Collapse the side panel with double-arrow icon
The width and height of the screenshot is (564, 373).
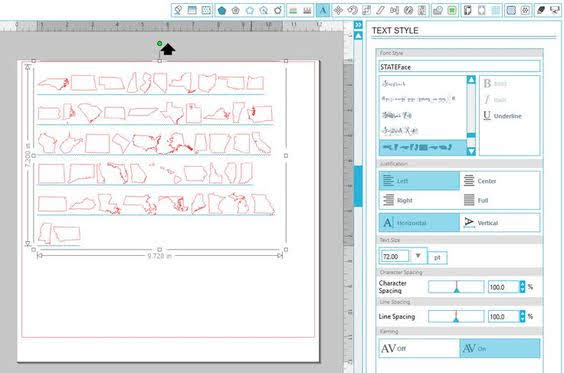coord(358,25)
